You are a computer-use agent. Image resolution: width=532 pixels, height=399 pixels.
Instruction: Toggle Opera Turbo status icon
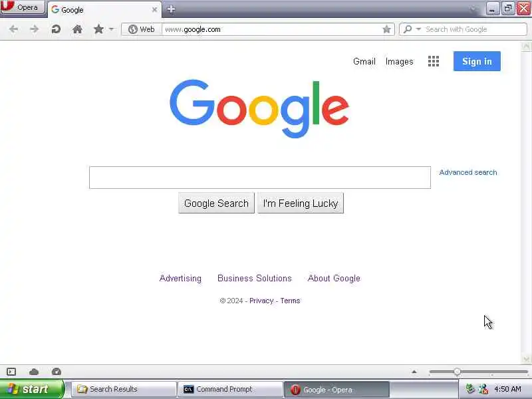[x=57, y=372]
